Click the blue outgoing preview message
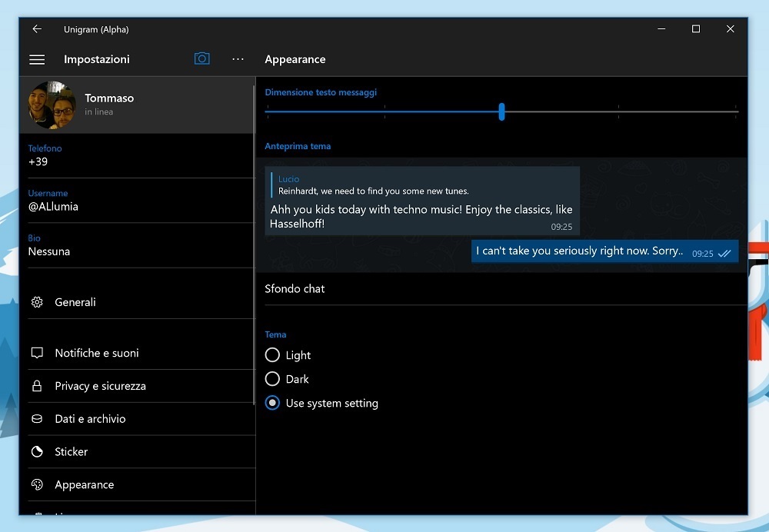The width and height of the screenshot is (769, 532). click(604, 251)
